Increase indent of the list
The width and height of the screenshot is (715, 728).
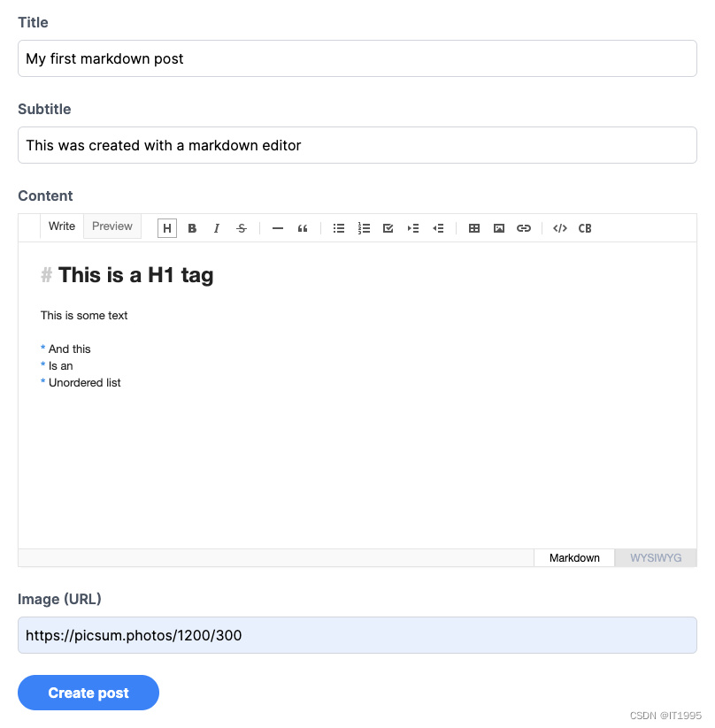[412, 228]
